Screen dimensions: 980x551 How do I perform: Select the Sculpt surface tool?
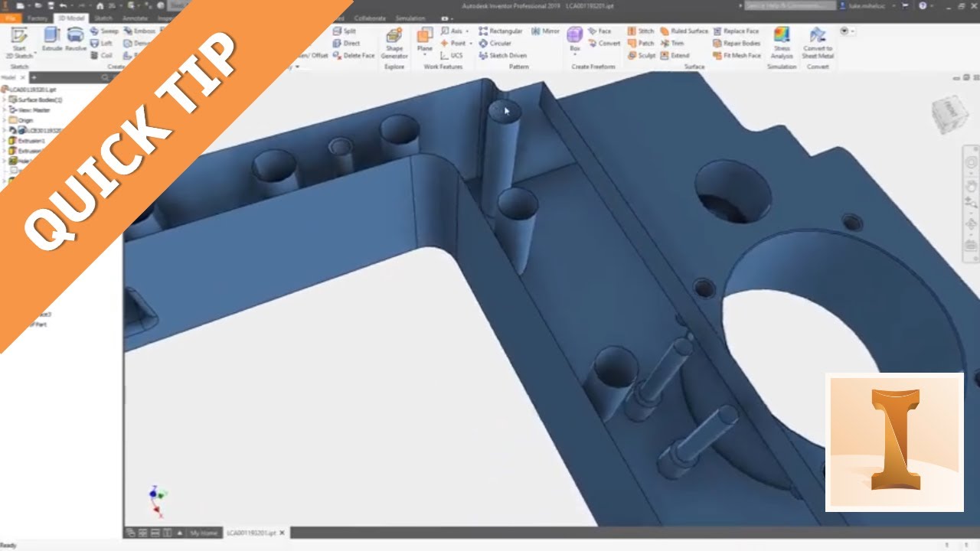pos(642,55)
